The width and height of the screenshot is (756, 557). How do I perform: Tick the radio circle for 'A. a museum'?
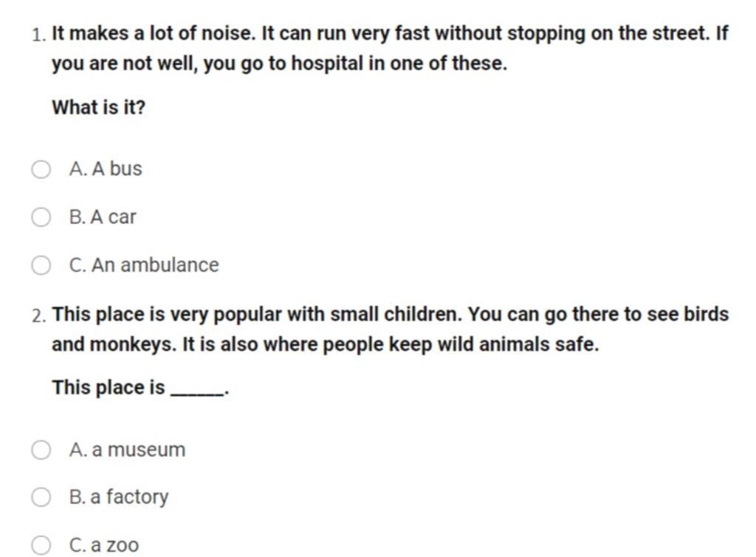click(41, 449)
